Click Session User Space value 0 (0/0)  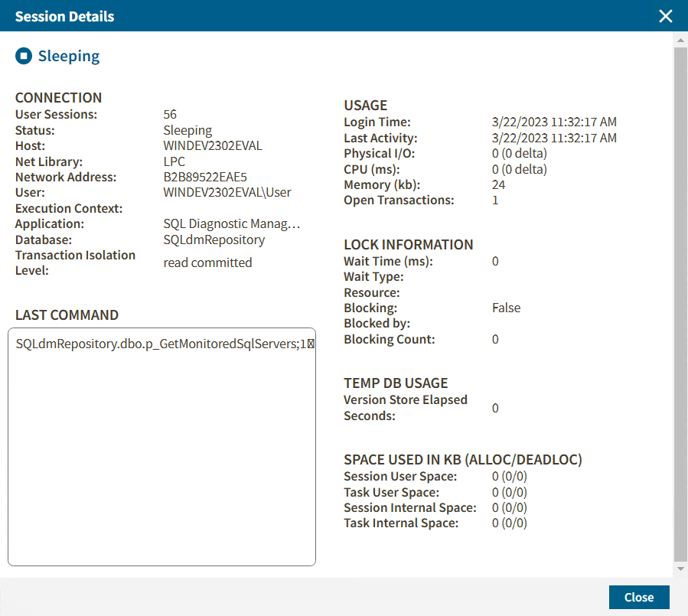(509, 477)
